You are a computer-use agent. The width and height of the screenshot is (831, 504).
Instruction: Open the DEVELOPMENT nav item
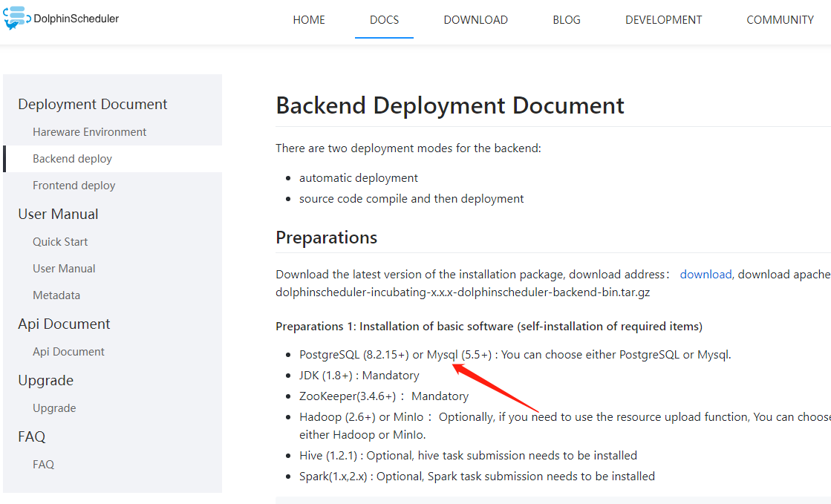pyautogui.click(x=663, y=20)
